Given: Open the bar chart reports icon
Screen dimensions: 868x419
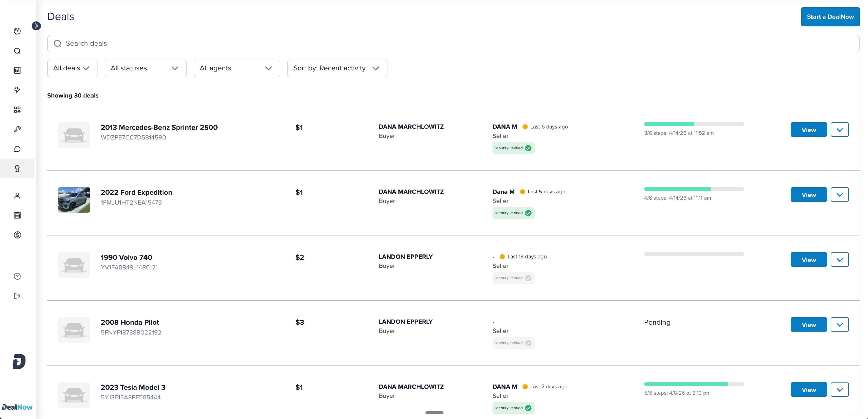Looking at the screenshot, I should pyautogui.click(x=17, y=70).
